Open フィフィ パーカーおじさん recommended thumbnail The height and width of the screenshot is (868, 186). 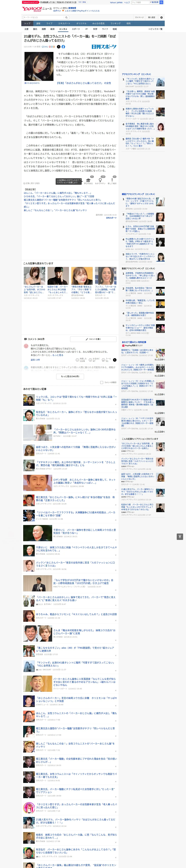coord(106,276)
